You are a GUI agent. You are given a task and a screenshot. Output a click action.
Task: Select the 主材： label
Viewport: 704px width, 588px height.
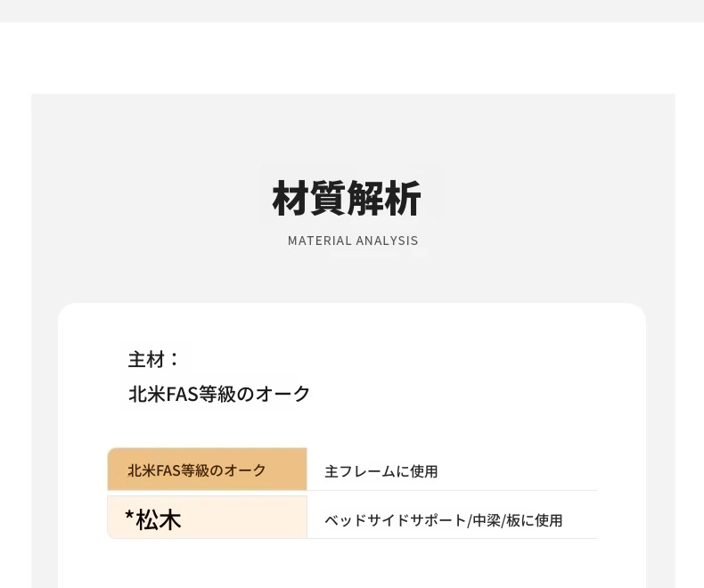pos(154,360)
